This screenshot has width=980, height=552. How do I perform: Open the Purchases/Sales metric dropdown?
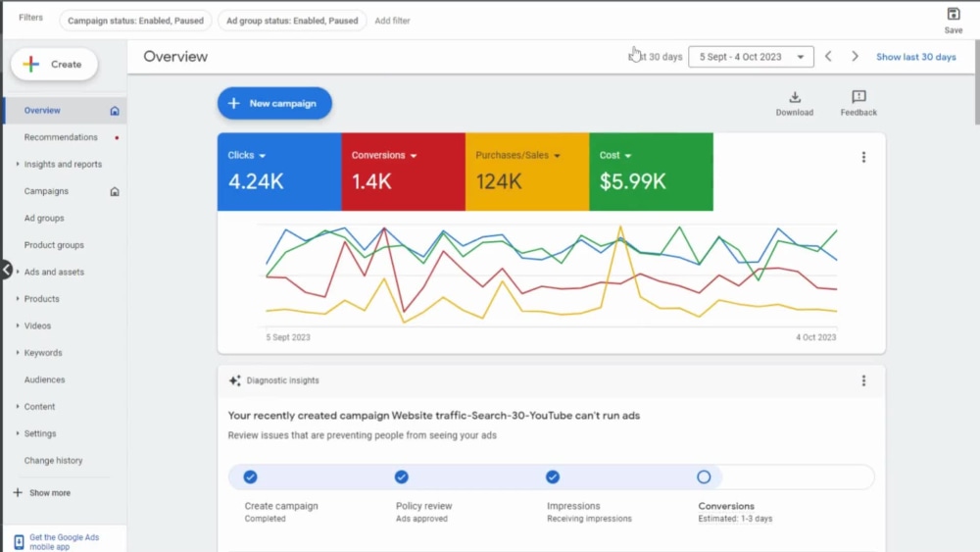point(557,156)
